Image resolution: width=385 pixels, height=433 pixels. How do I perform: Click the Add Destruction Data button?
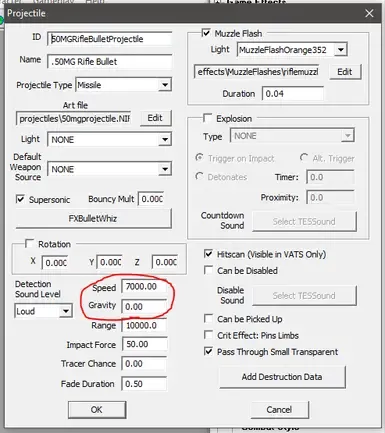(x=282, y=377)
